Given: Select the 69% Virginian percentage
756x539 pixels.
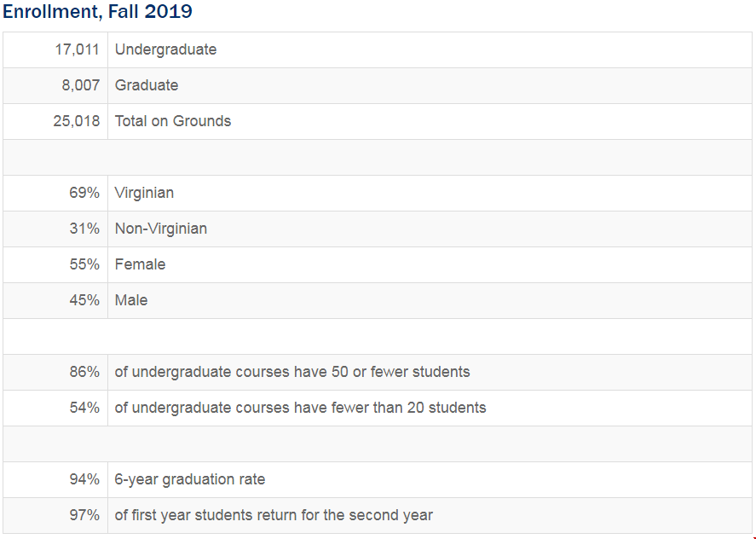Looking at the screenshot, I should [x=84, y=193].
